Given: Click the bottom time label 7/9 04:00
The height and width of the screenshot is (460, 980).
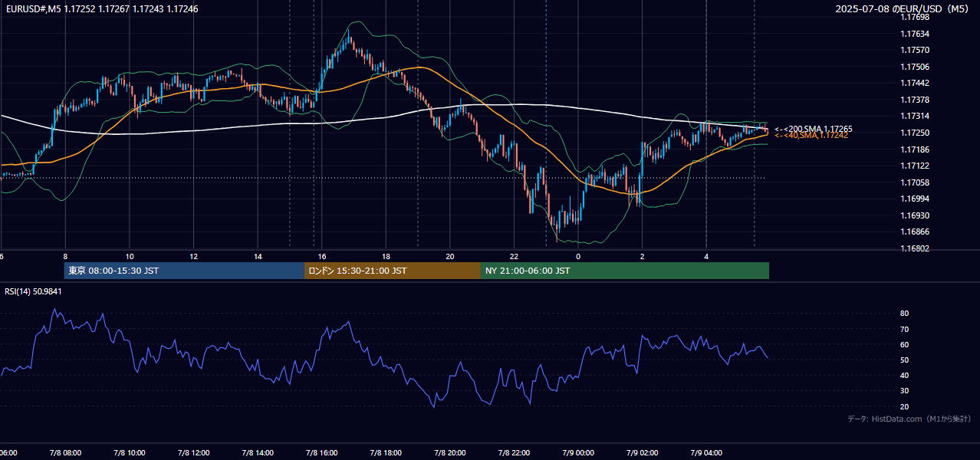Looking at the screenshot, I should pos(707,453).
